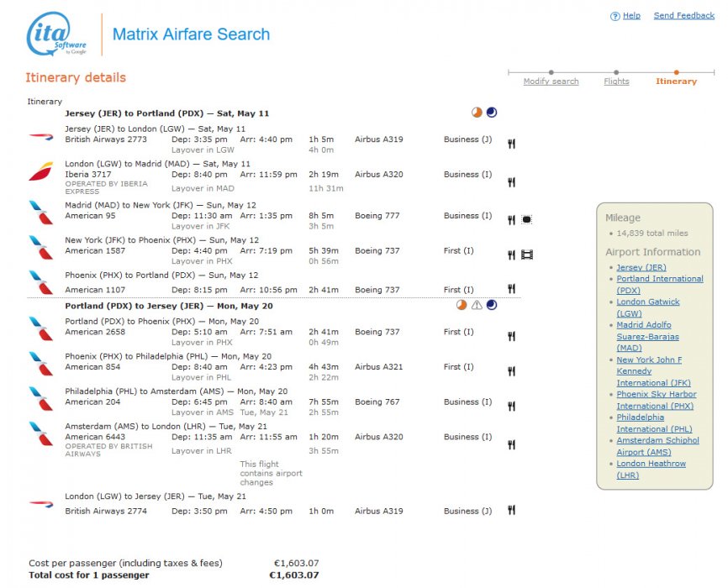This screenshot has width=728, height=588.
Task: Click the Iberia airline logo
Action: [40, 172]
